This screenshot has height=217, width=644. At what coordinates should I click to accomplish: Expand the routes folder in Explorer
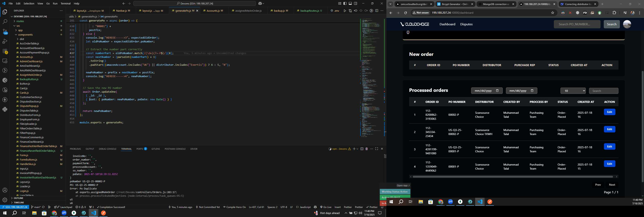(x=20, y=21)
